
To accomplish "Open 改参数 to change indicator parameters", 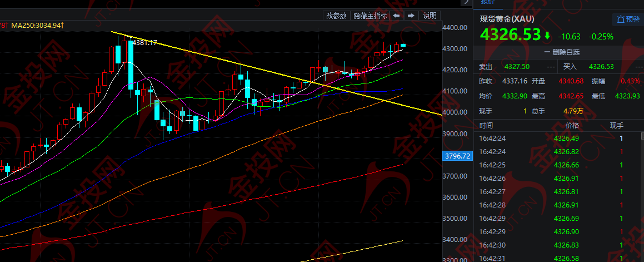I will click(x=336, y=16).
